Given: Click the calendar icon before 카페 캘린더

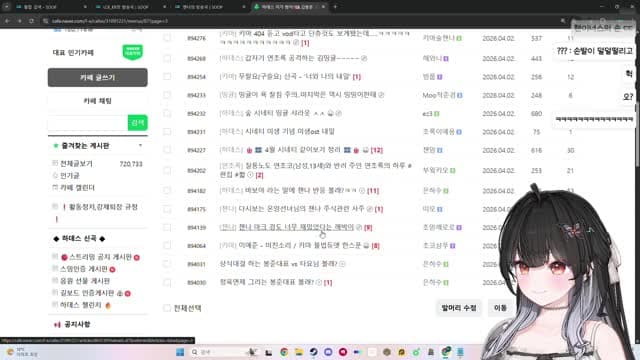Looking at the screenshot, I should tap(55, 187).
